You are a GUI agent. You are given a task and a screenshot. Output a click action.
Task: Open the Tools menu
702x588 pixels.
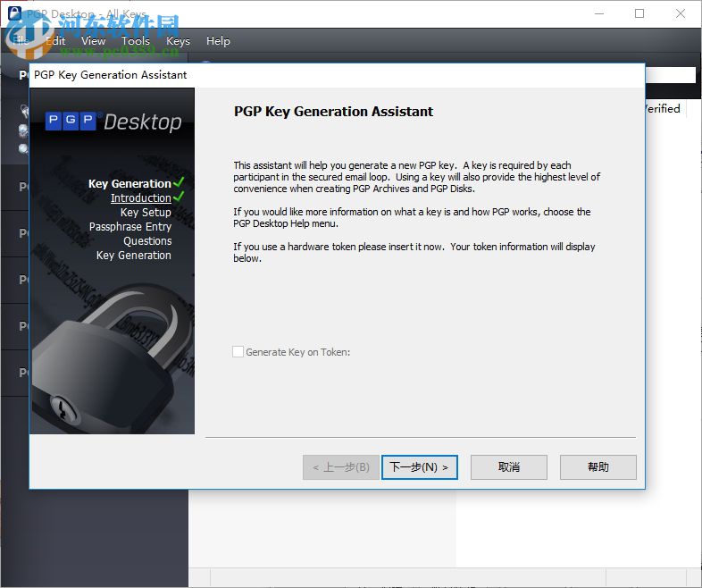[136, 41]
